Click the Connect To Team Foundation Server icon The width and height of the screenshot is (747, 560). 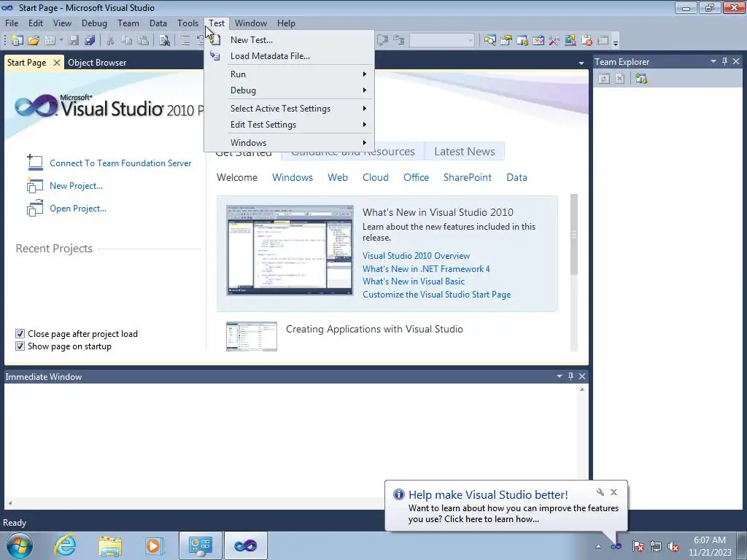tap(35, 163)
